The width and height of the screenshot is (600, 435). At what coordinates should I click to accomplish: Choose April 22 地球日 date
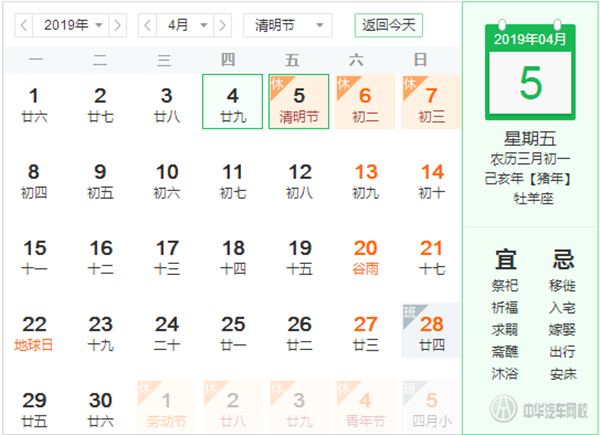[x=34, y=330]
